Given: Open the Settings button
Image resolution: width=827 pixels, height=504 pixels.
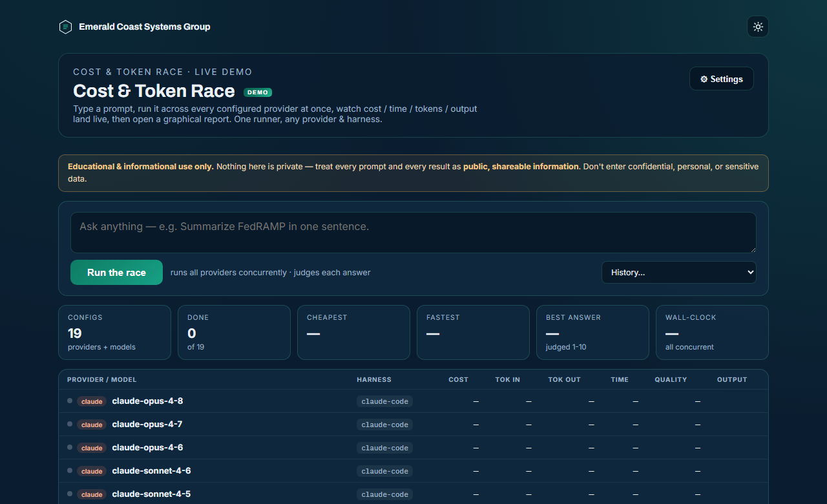Looking at the screenshot, I should click(722, 79).
